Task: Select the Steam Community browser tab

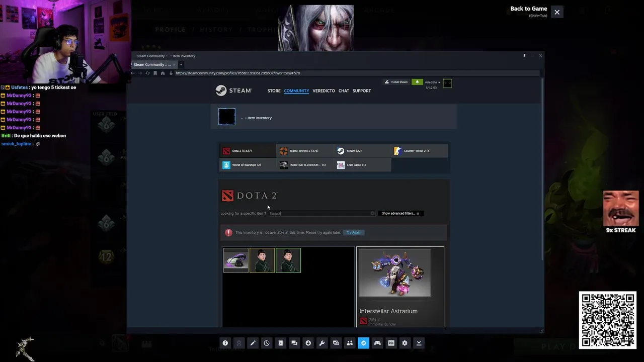Action: tap(152, 64)
